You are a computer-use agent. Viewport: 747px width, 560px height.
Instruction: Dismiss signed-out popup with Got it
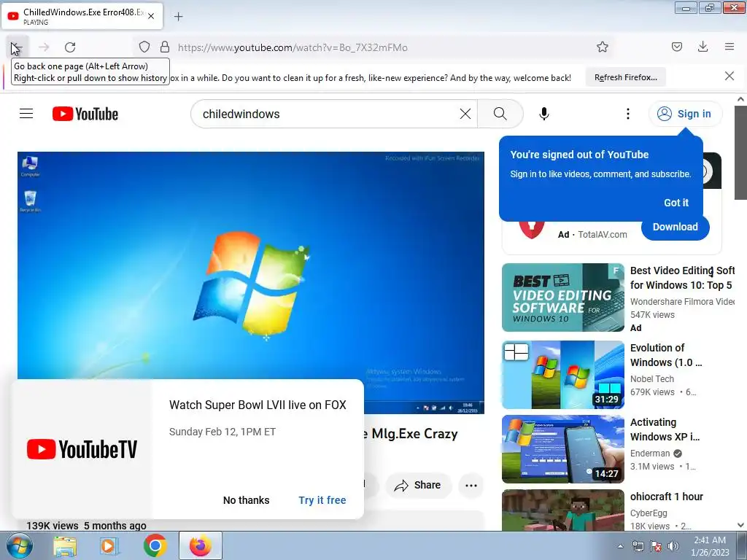[x=676, y=203]
